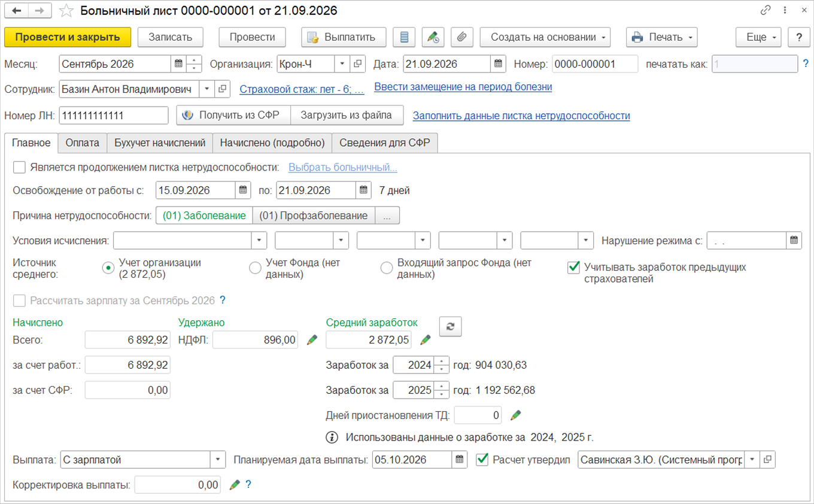Open attached files via the paperclip icon
Viewport: 814px width, 504px height.
point(461,37)
